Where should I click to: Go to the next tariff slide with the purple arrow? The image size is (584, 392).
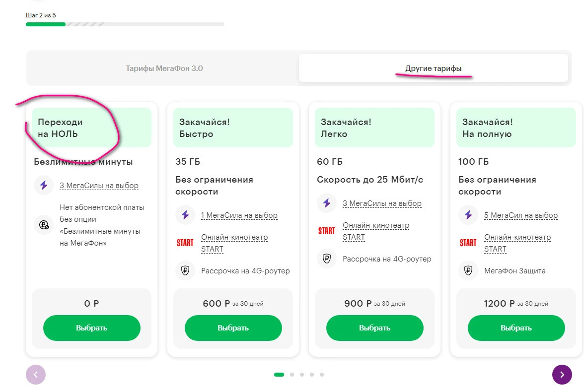pyautogui.click(x=562, y=375)
